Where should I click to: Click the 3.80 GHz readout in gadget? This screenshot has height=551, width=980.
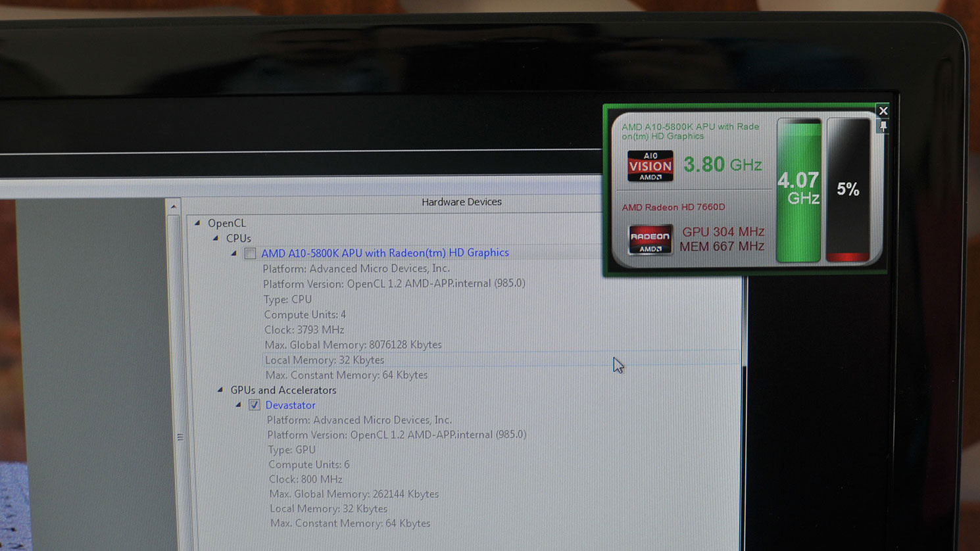[x=722, y=164]
